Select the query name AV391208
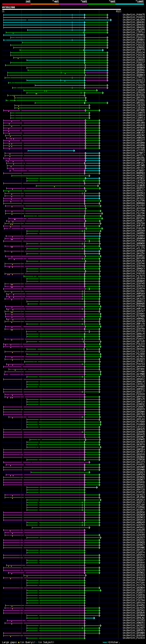 (x=8, y=7)
